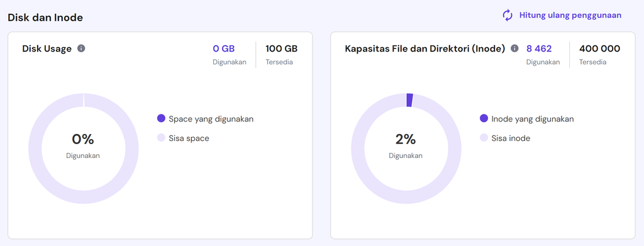Click the 0 GB used value
644x246 pixels.
[x=223, y=48]
